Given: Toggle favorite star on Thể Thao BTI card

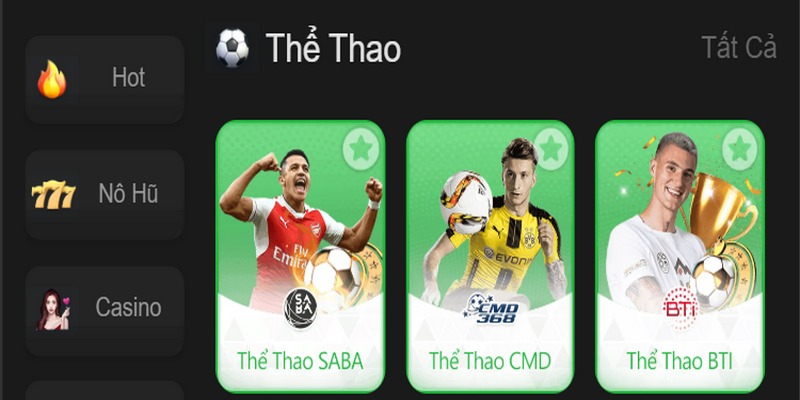Looking at the screenshot, I should [x=740, y=148].
